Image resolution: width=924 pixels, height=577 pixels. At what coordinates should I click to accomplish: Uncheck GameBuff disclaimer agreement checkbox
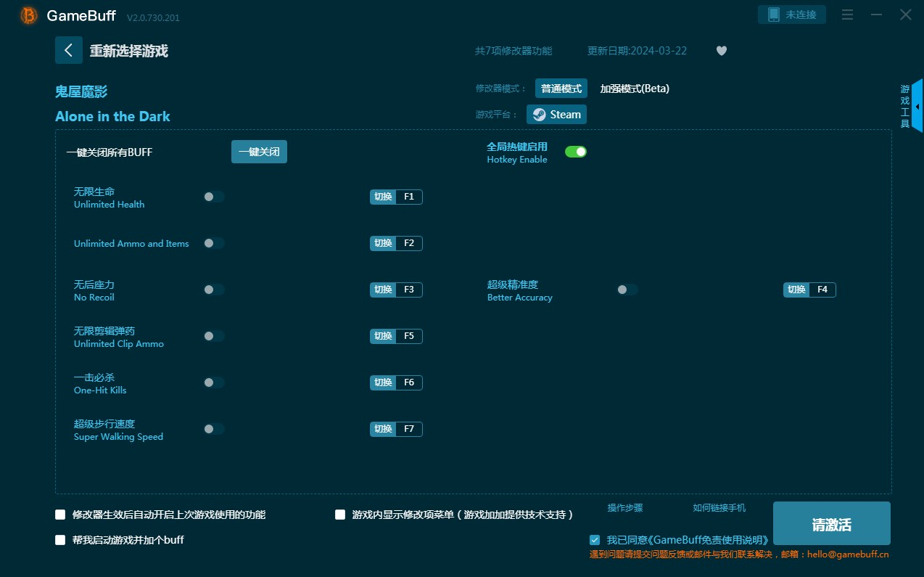[595, 540]
